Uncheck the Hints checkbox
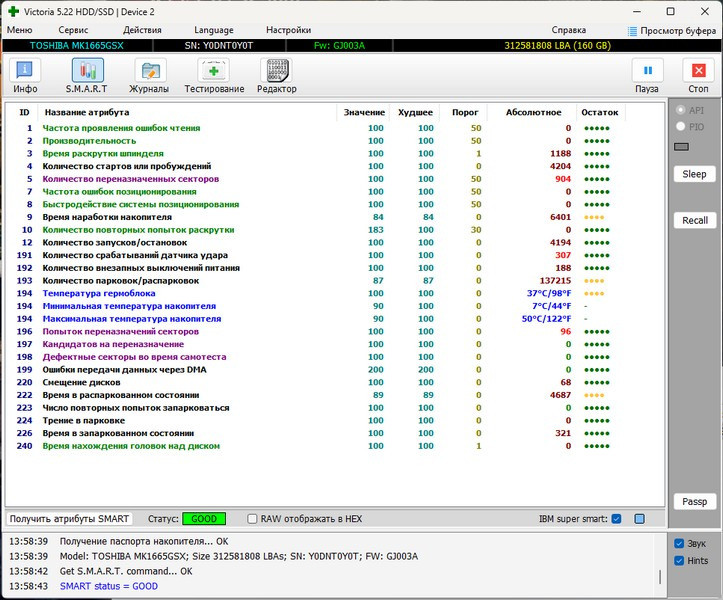The height and width of the screenshot is (600, 723). [x=679, y=561]
